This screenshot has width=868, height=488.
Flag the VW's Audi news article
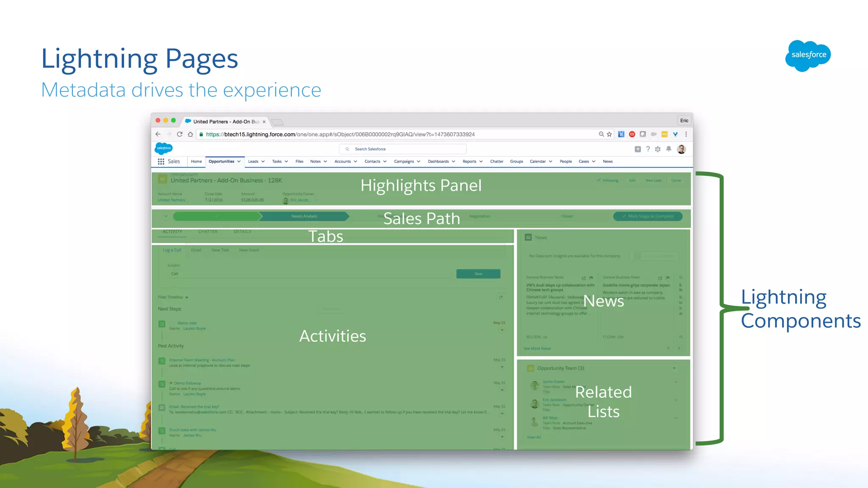(x=591, y=278)
